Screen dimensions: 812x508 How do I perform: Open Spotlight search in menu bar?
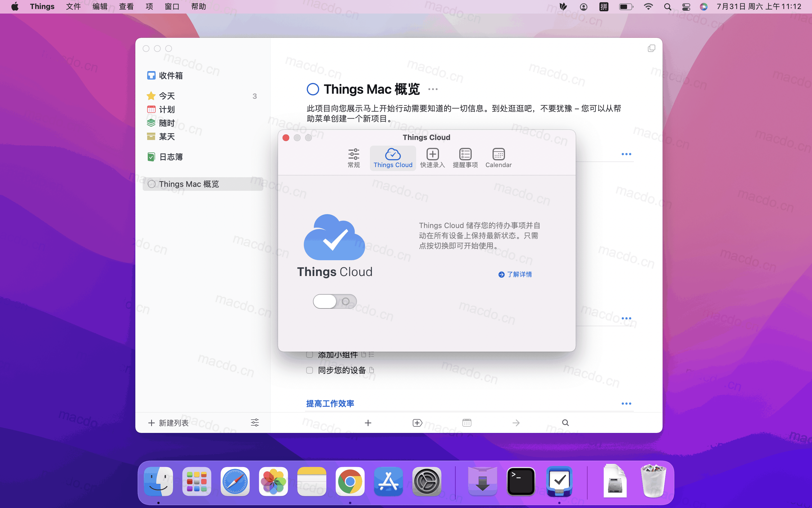tap(667, 7)
